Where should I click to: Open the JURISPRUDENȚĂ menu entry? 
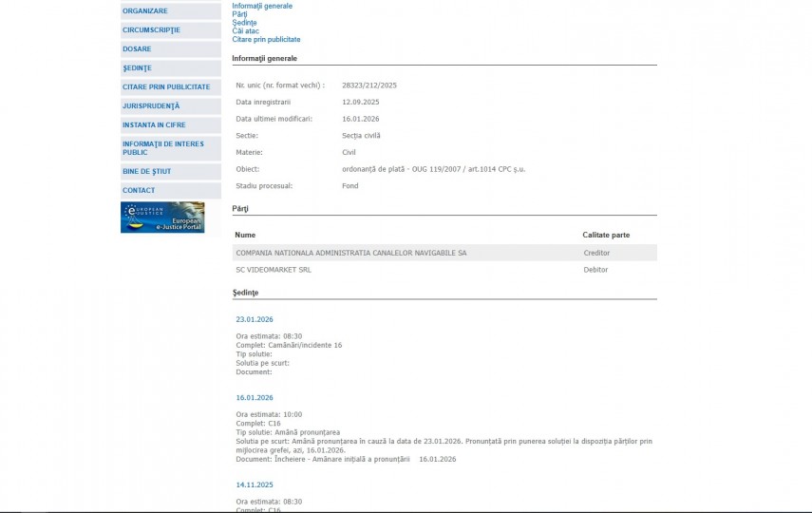(x=151, y=106)
